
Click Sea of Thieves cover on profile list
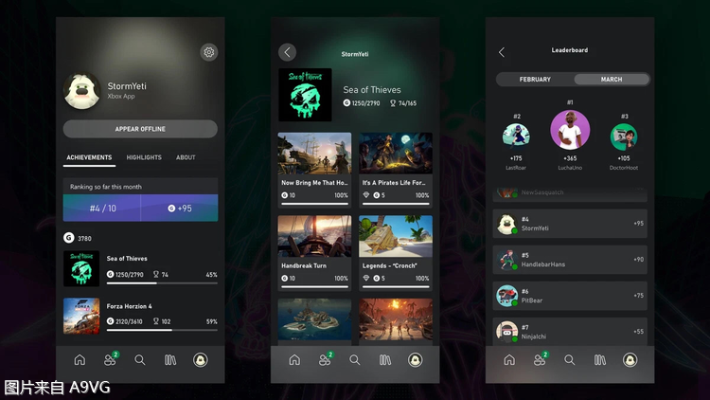[82, 269]
